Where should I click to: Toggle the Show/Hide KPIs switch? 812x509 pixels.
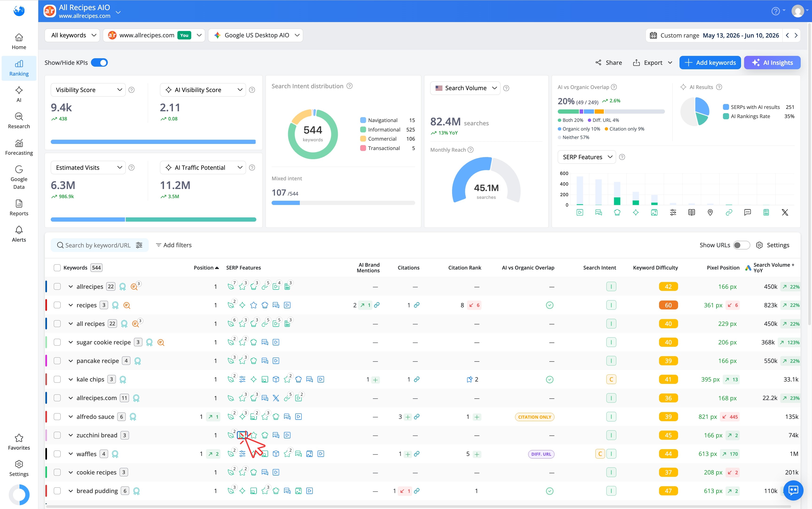click(x=99, y=63)
